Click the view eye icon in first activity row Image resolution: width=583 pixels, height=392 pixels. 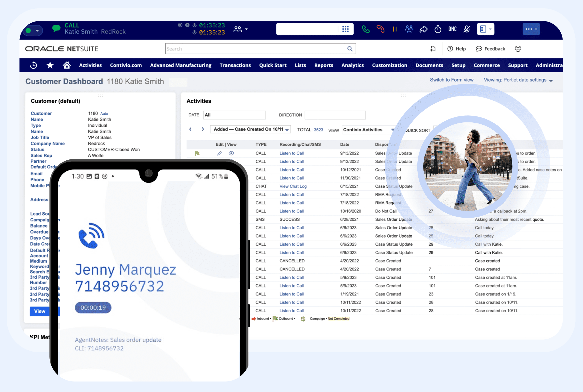tap(231, 153)
